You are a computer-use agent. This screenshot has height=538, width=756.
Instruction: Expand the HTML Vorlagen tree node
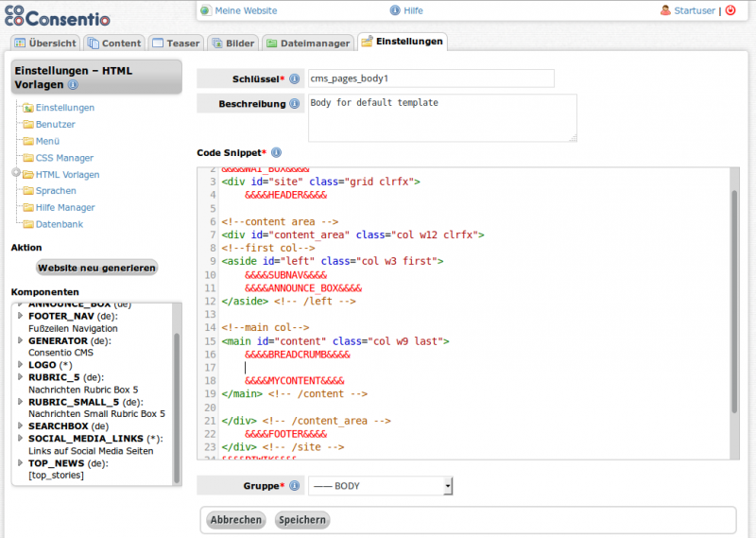[x=16, y=174]
